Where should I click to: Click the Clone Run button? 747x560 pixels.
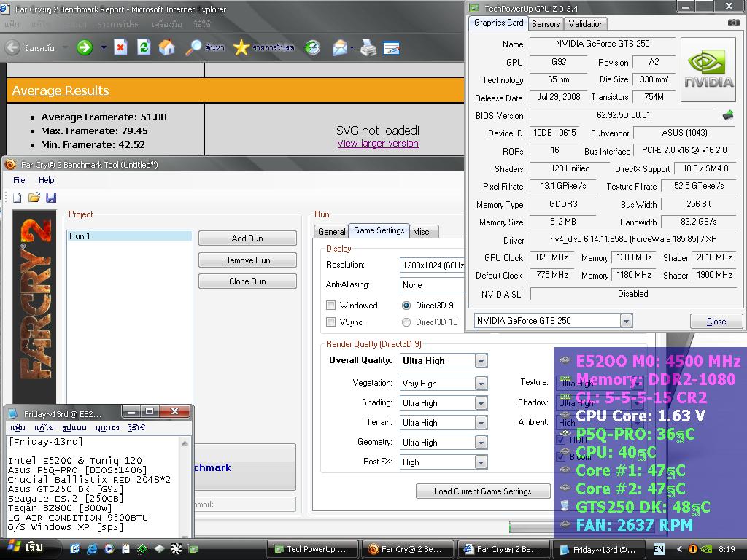click(247, 281)
